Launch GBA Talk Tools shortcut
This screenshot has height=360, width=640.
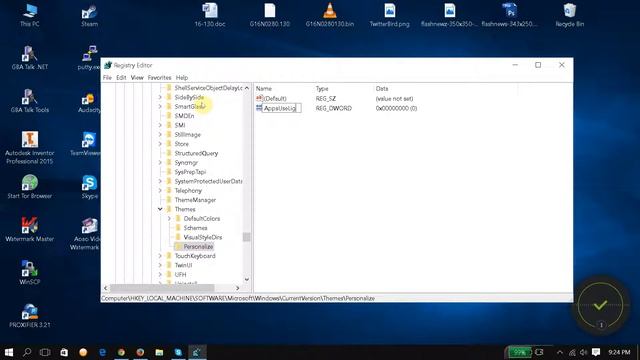pos(30,101)
